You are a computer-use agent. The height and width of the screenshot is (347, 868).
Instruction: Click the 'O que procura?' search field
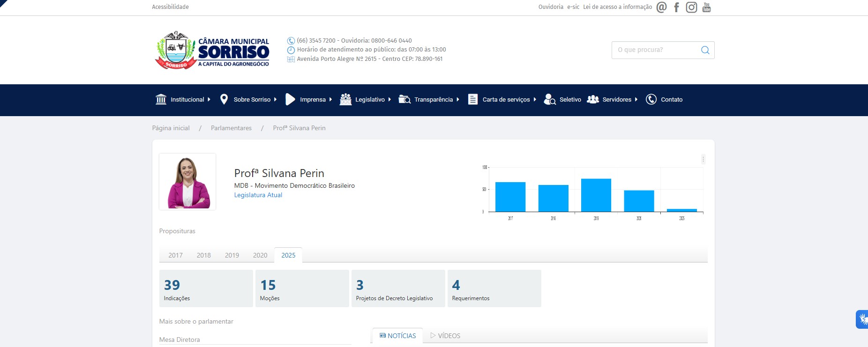point(655,50)
